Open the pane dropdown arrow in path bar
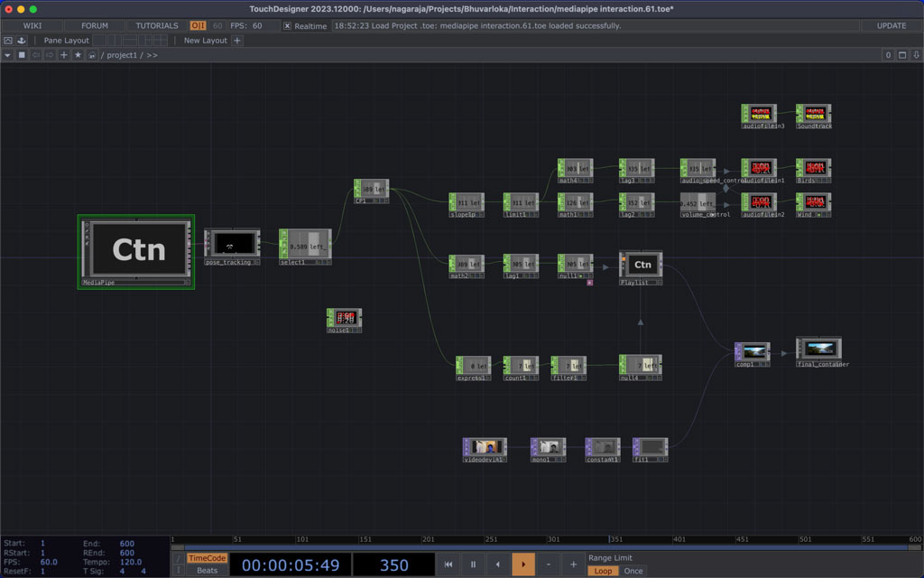The height and width of the screenshot is (578, 924). pyautogui.click(x=8, y=55)
